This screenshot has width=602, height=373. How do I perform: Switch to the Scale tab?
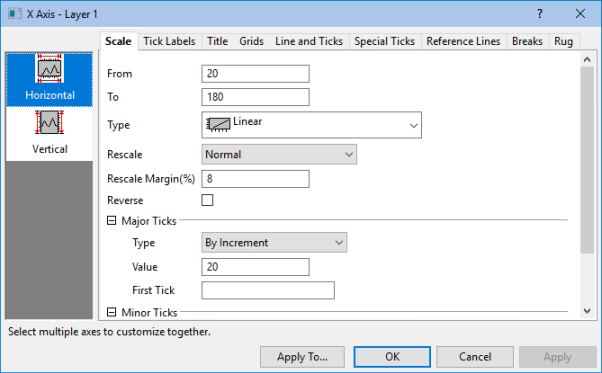coord(118,41)
